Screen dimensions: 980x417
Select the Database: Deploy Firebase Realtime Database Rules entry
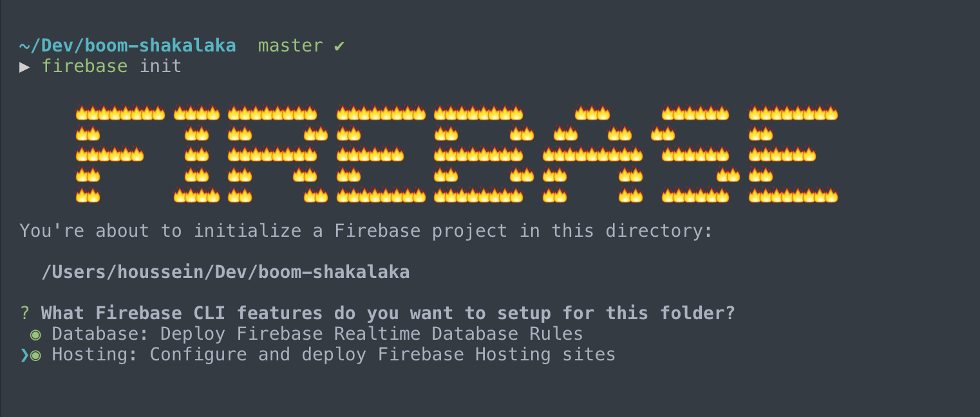[317, 335]
